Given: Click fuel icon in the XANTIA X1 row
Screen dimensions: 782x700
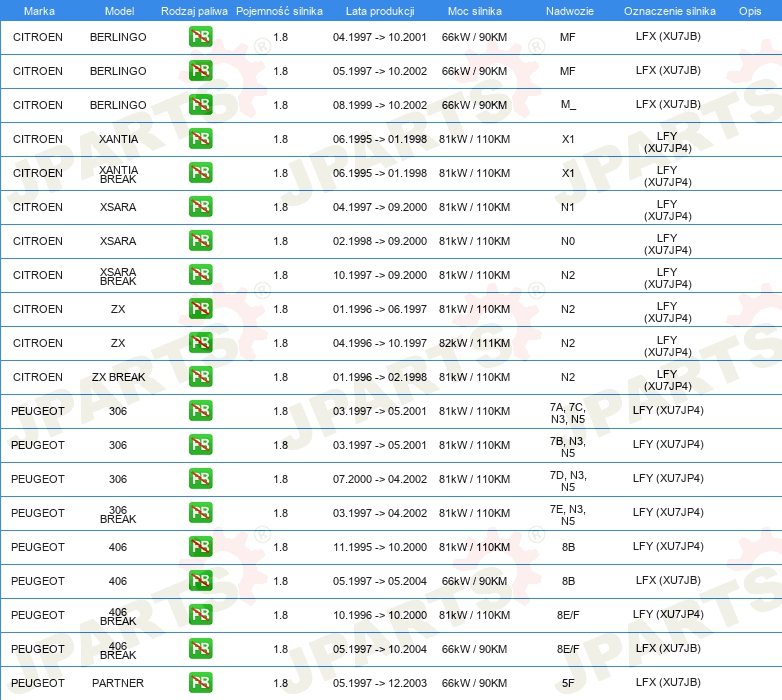Looking at the screenshot, I should 200,139.
